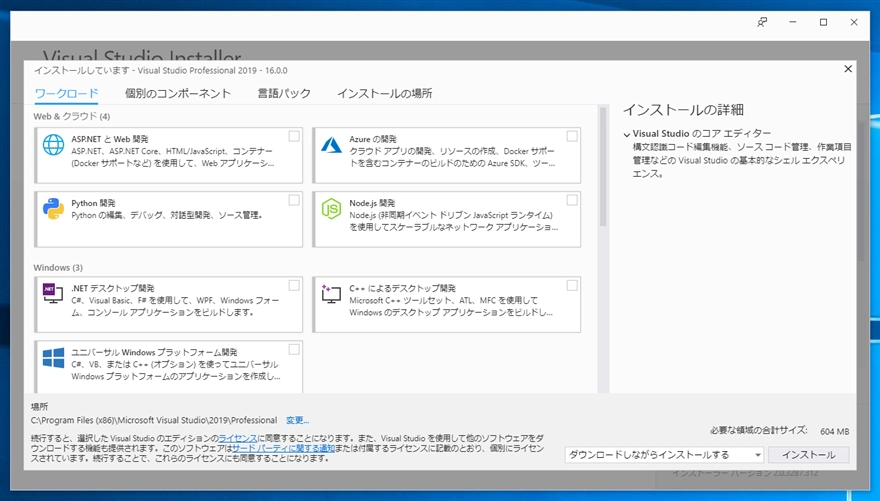
Task: Maximize the Visual Studio Installer window
Action: tap(823, 22)
